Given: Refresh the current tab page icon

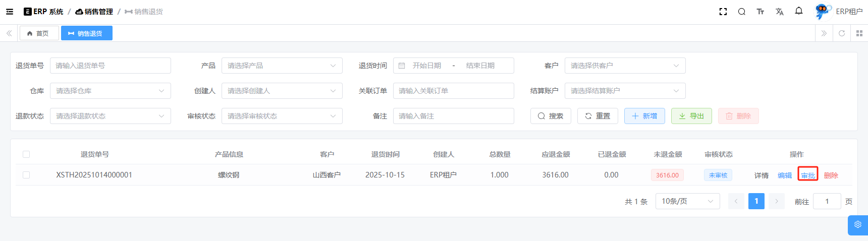Looking at the screenshot, I should pos(841,33).
